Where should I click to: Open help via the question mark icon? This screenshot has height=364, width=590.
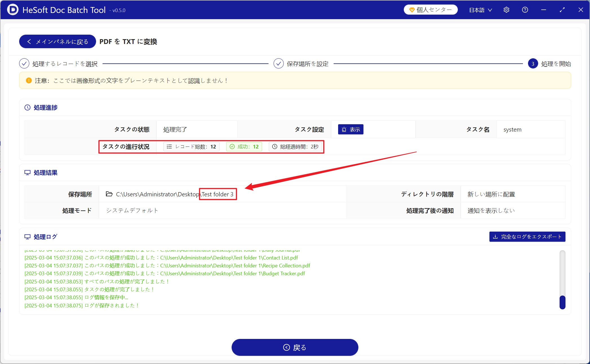point(525,10)
